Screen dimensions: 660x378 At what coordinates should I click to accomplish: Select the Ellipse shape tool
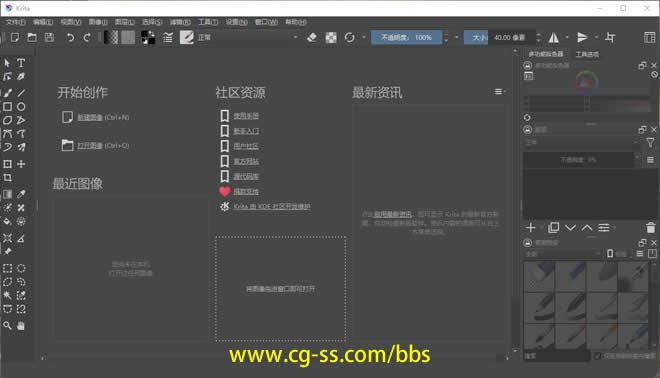21,106
